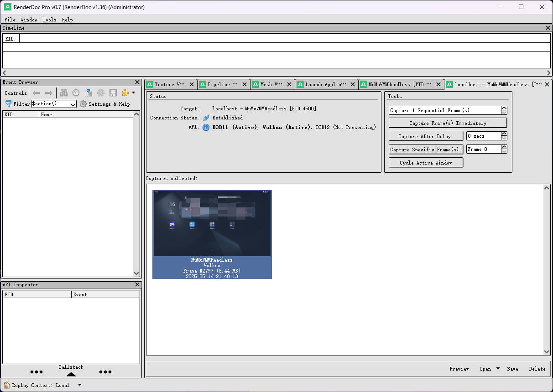Click the Open capture button
This screenshot has width=553, height=392.
[485, 369]
